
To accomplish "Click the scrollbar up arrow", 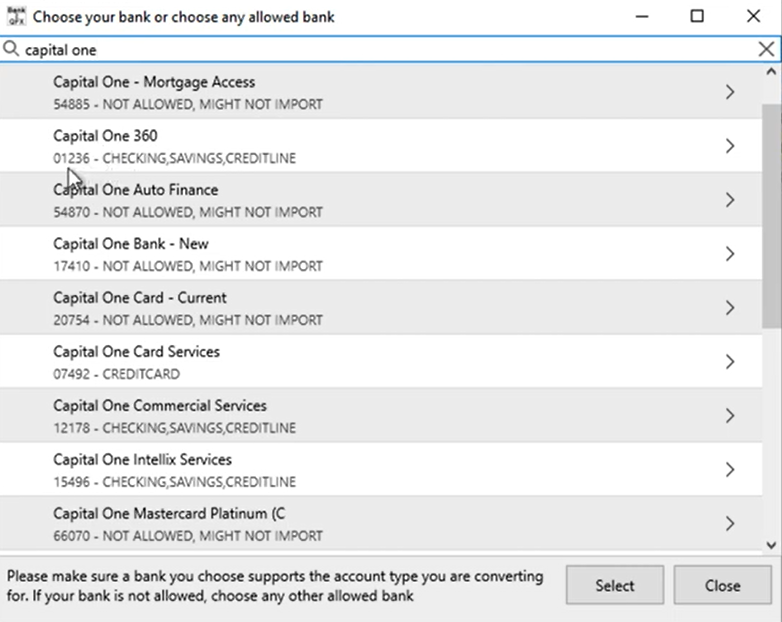I will pyautogui.click(x=771, y=72).
